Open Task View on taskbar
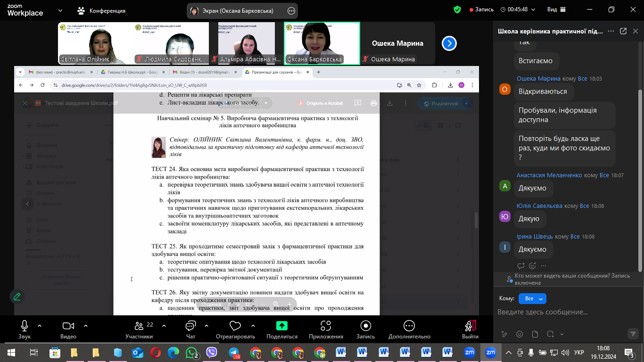Screen dimensions: 644x362 coord(33,352)
